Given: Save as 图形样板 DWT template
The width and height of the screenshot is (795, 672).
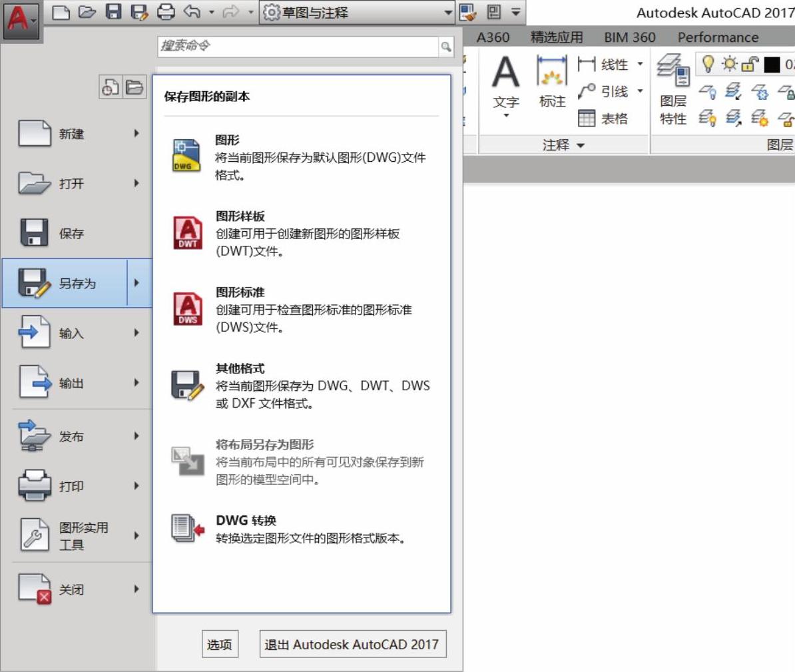Looking at the screenshot, I should (301, 233).
